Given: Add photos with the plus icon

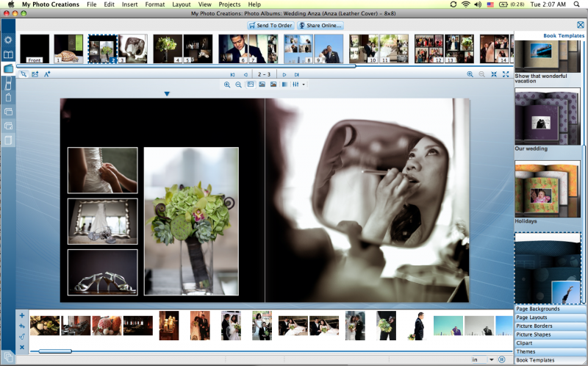Looking at the screenshot, I should click(22, 315).
